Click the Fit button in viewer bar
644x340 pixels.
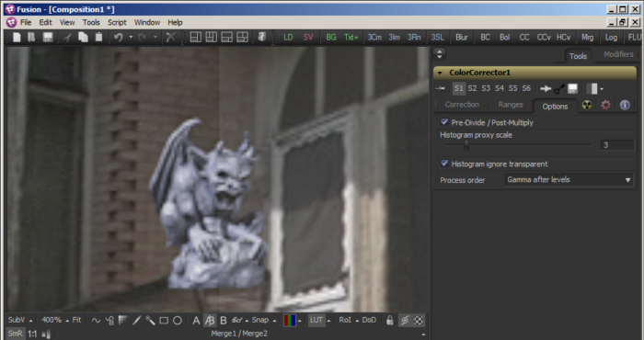point(76,320)
